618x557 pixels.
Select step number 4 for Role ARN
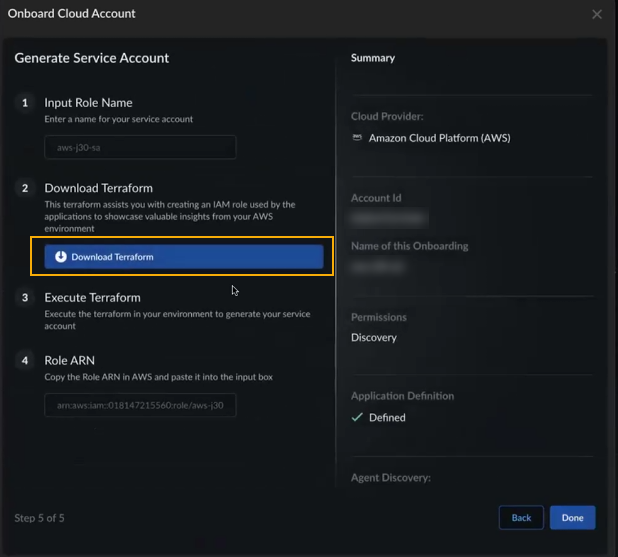click(x=25, y=360)
